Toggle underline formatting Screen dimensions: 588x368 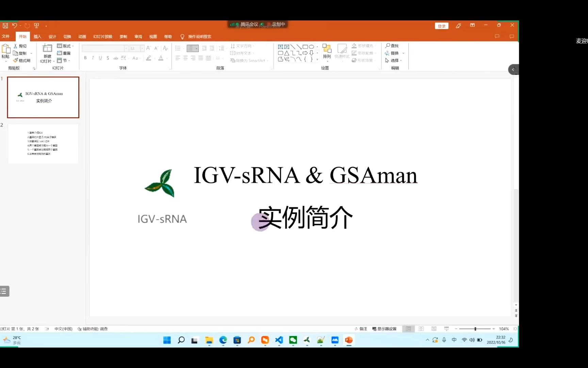point(100,58)
